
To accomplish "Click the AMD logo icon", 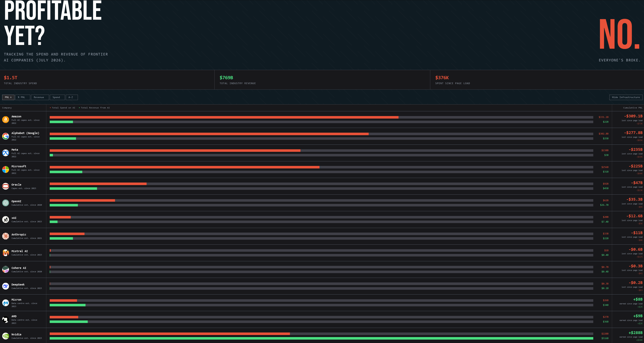I will (x=5, y=319).
